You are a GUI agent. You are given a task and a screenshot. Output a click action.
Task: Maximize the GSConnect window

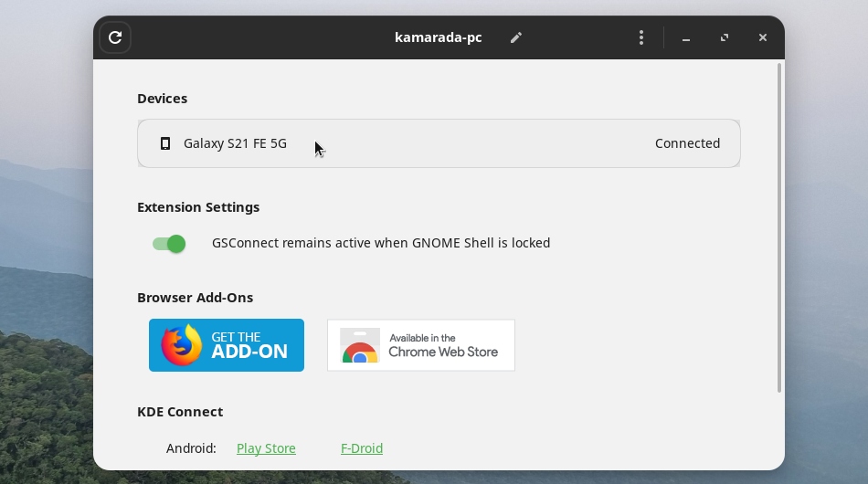724,37
